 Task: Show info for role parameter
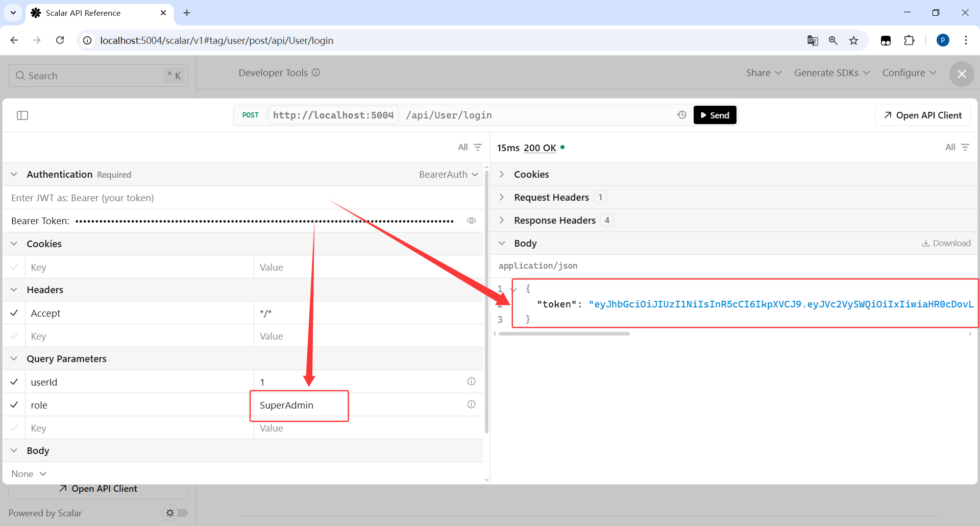click(471, 404)
